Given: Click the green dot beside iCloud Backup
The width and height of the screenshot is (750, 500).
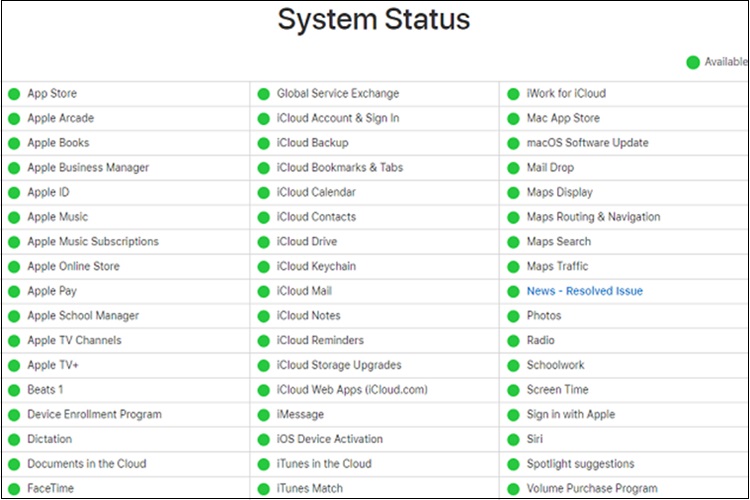Looking at the screenshot, I should coord(264,143).
